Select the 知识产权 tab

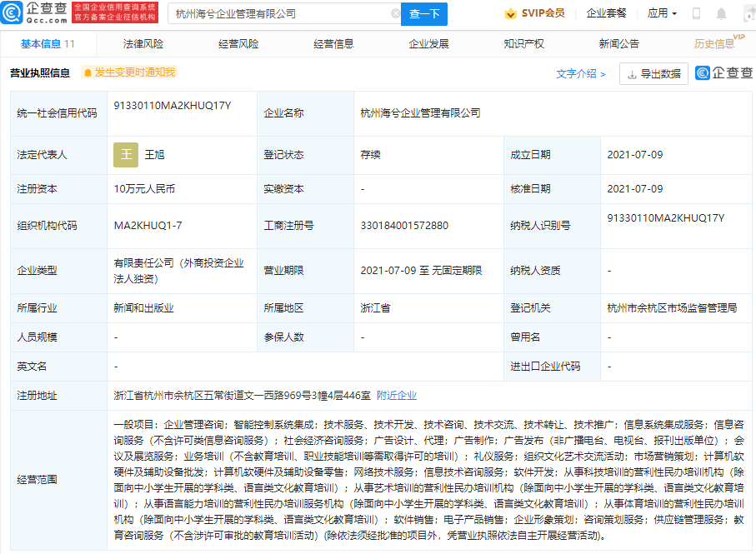click(523, 44)
